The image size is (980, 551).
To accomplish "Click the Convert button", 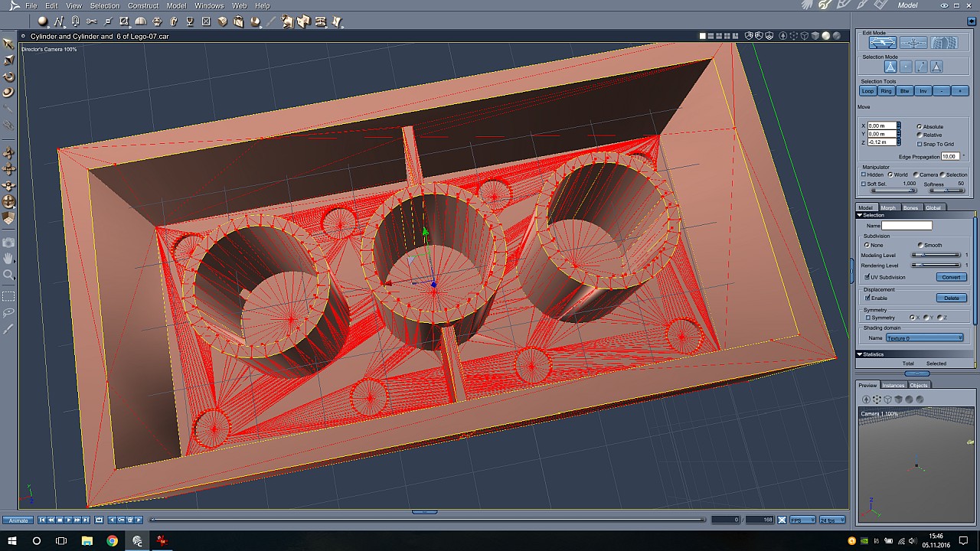I will (951, 277).
